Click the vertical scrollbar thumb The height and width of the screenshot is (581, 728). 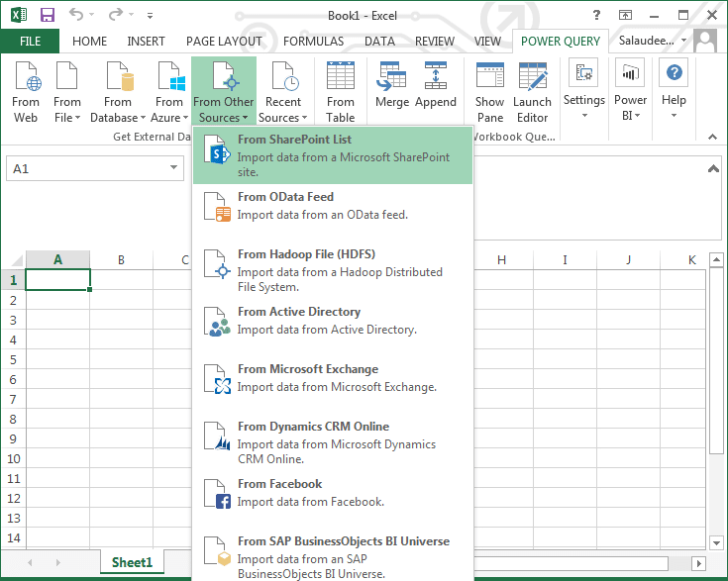point(716,360)
